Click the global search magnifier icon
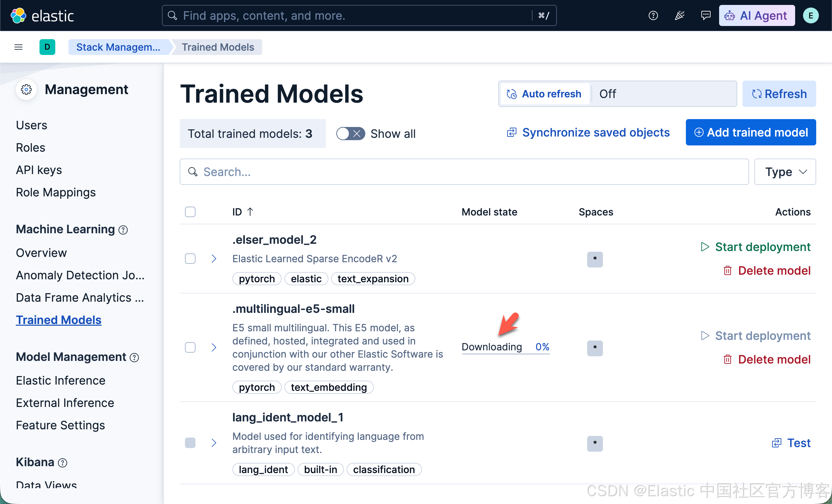832x504 pixels. point(172,15)
